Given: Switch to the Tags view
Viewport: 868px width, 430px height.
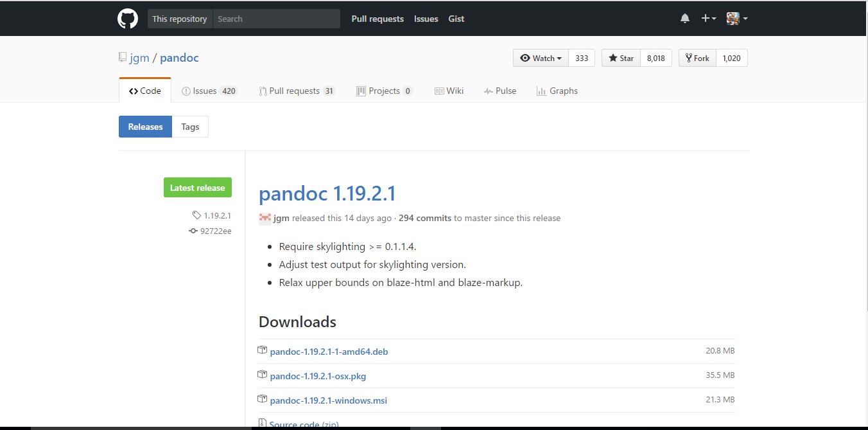Looking at the screenshot, I should (x=190, y=127).
